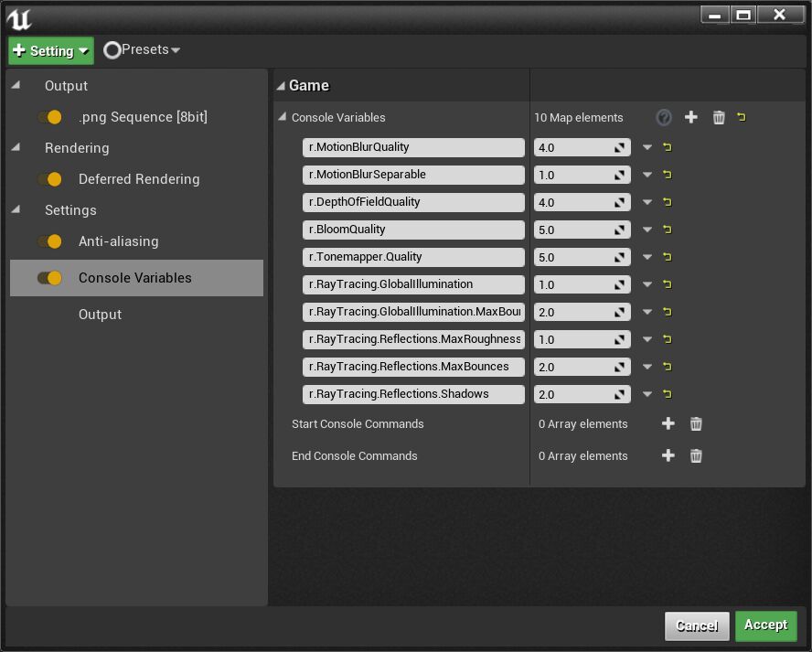Clear the End Console Commands array

click(x=696, y=455)
